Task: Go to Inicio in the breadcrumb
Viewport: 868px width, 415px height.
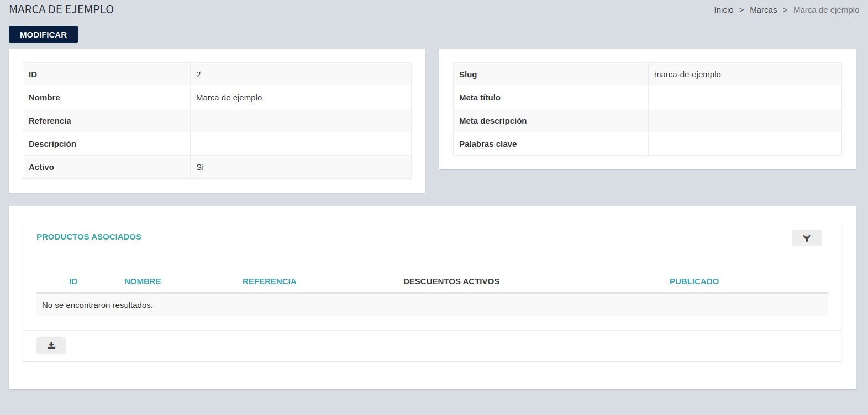Action: point(723,10)
